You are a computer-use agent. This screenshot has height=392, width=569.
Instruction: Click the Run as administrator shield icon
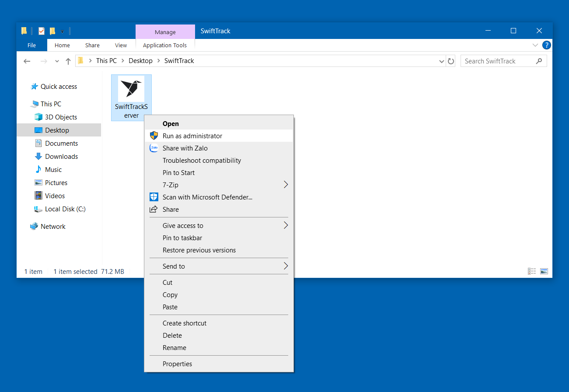tap(154, 136)
